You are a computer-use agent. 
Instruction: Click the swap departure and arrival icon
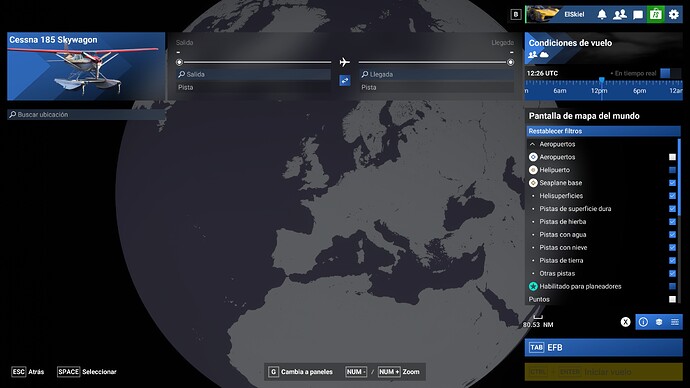pyautogui.click(x=345, y=81)
